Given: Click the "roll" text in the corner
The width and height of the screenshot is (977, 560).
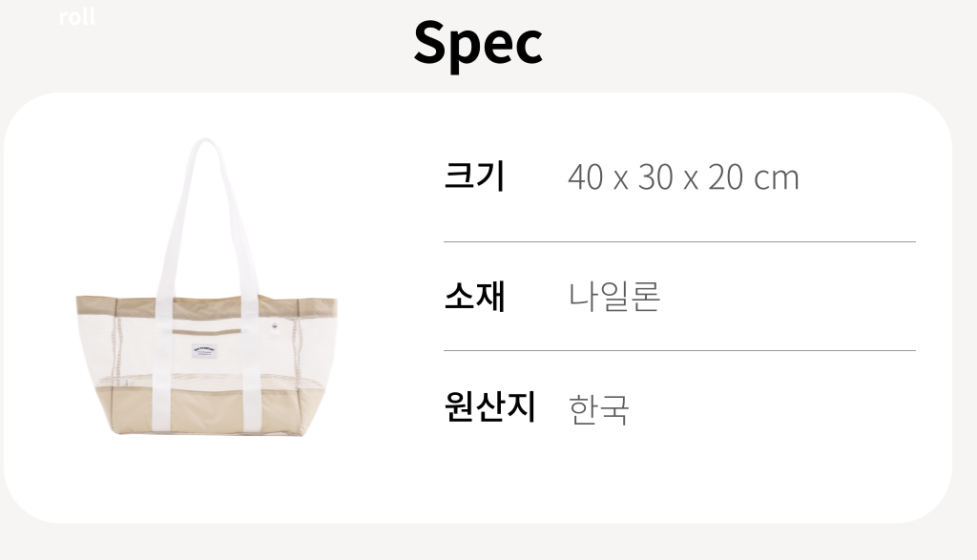Looking at the screenshot, I should 76,17.
